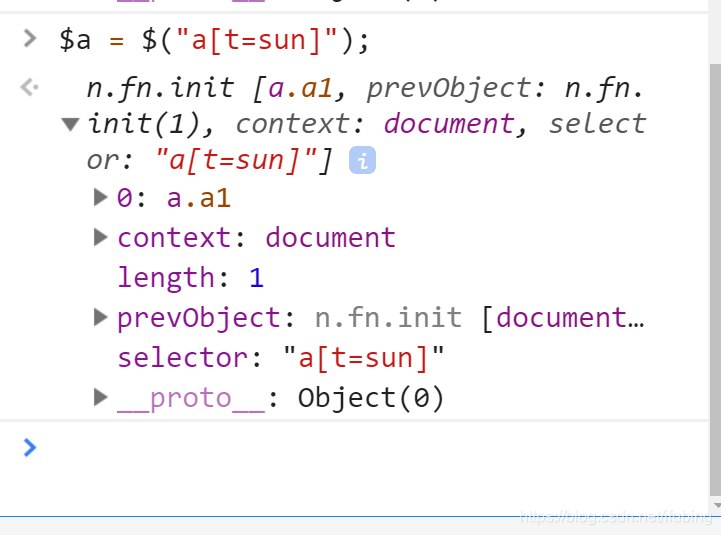The height and width of the screenshot is (535, 721).
Task: Click the console input prompt line
Action: (x=354, y=448)
